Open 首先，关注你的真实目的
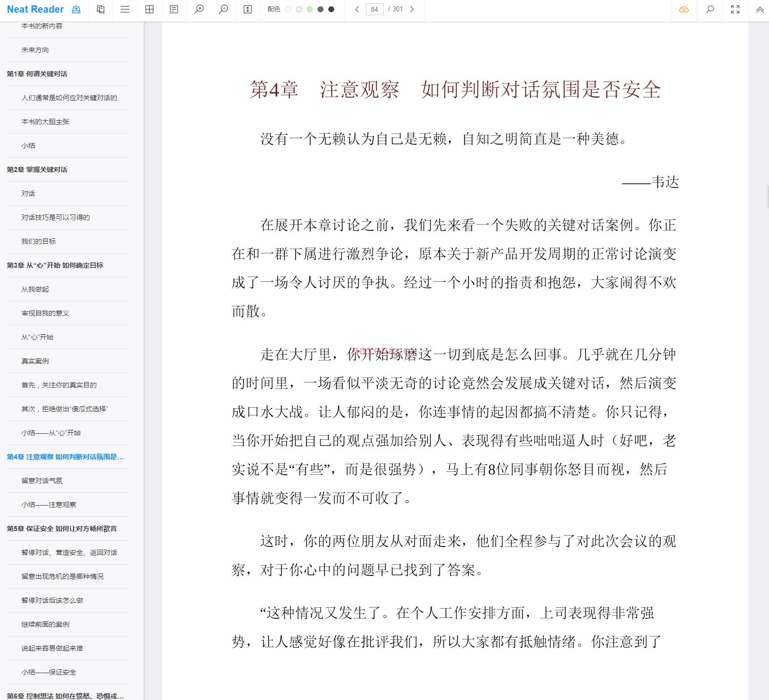This screenshot has width=769, height=700. pyautogui.click(x=59, y=385)
